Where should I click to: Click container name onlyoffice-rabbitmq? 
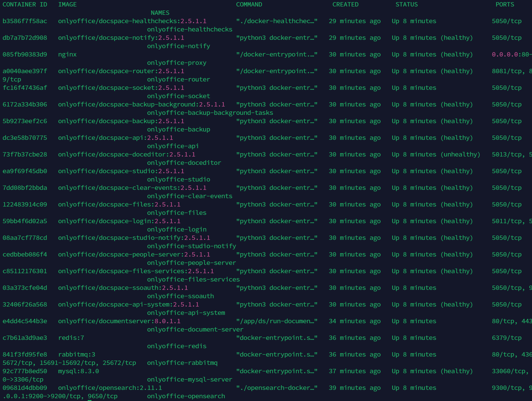[182, 363]
